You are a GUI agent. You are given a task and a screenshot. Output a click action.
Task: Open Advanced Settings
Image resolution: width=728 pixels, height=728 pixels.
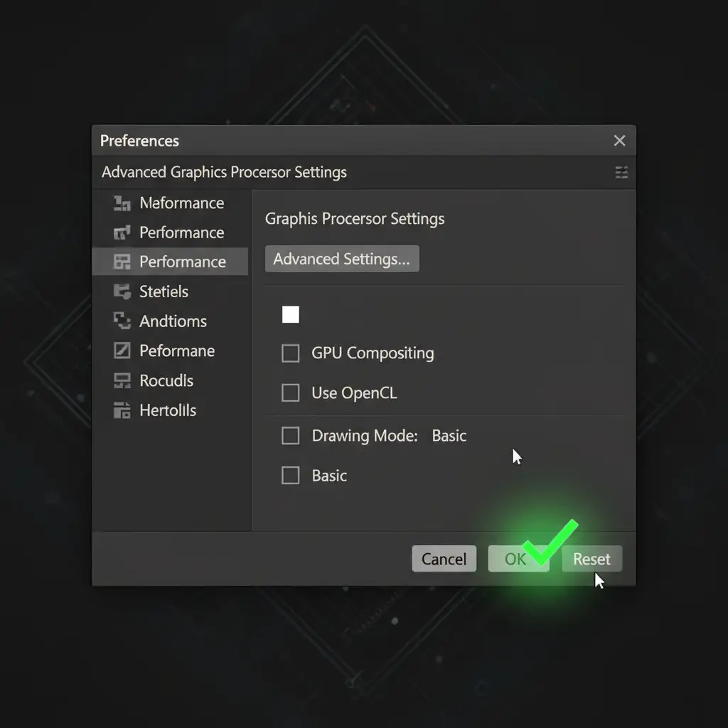coord(342,259)
